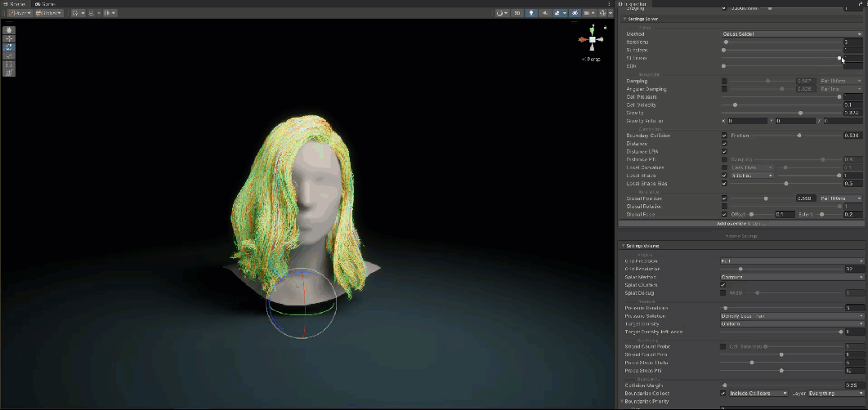Select the Rotate tool in scene toolbar
The height and width of the screenshot is (410, 868).
[9, 47]
